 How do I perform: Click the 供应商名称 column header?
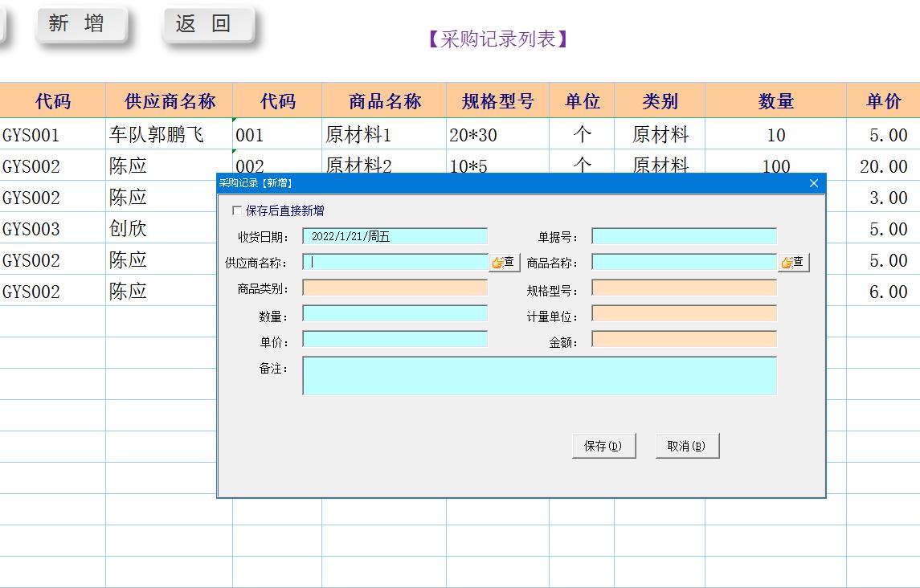pos(168,100)
